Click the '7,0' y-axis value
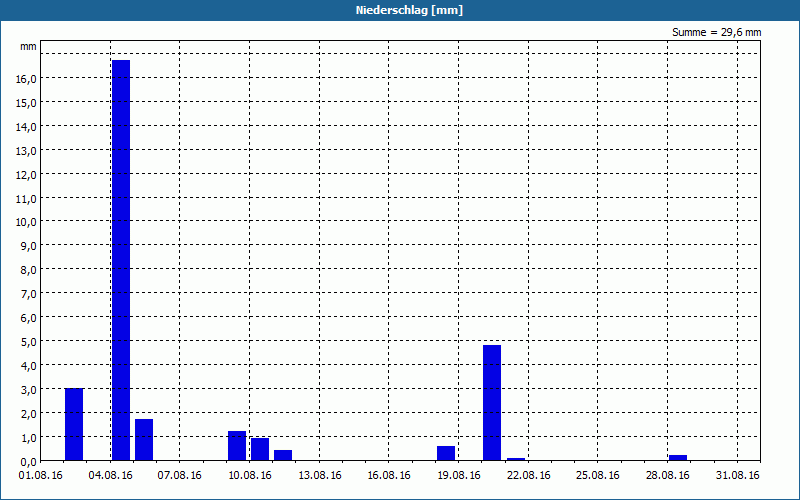Image resolution: width=800 pixels, height=500 pixels. click(30, 294)
